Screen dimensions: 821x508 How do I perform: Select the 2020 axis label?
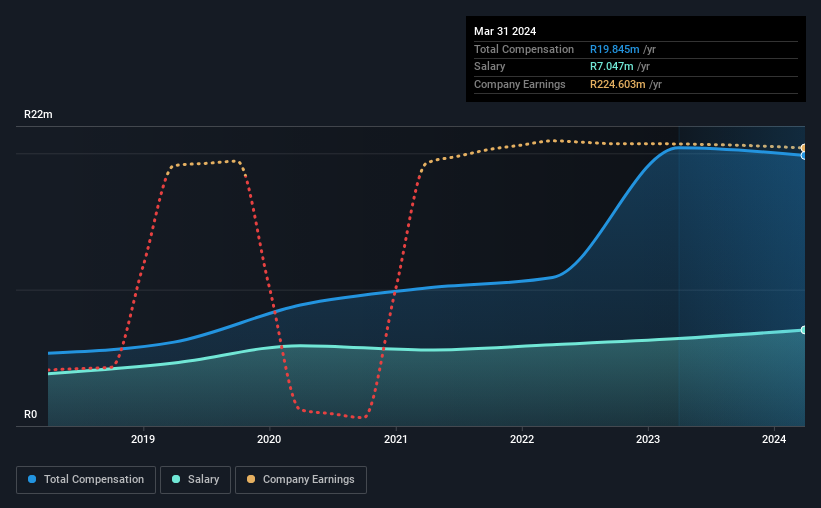coord(269,439)
